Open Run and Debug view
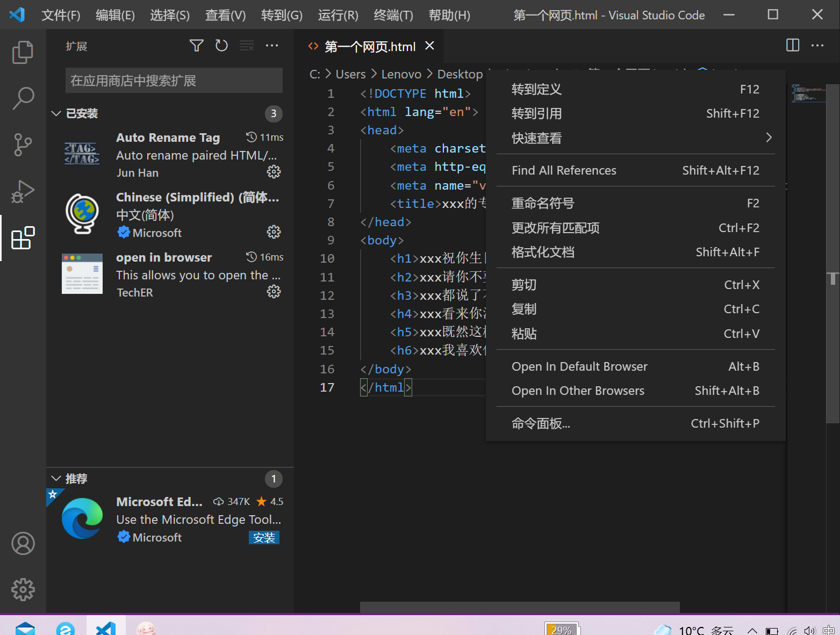The image size is (840, 635). [x=23, y=191]
